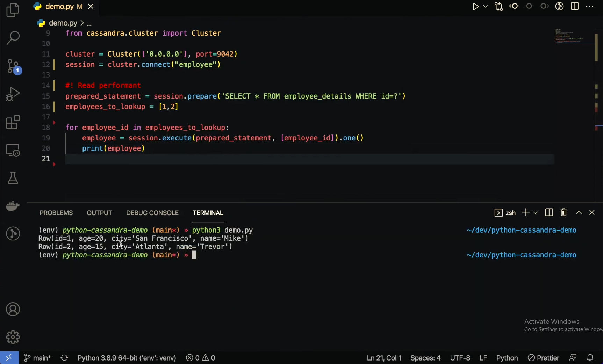Open Source Control view with badge 1
This screenshot has height=364, width=603.
(x=14, y=66)
